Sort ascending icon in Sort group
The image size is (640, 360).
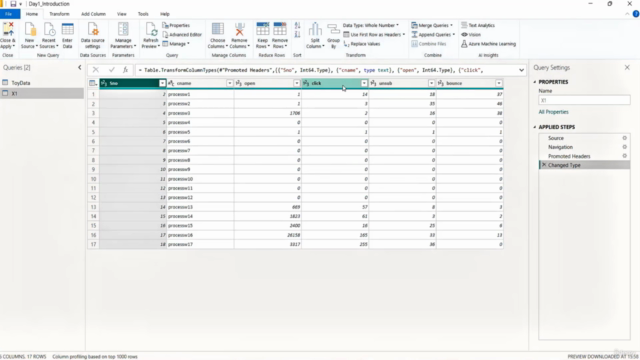(297, 26)
